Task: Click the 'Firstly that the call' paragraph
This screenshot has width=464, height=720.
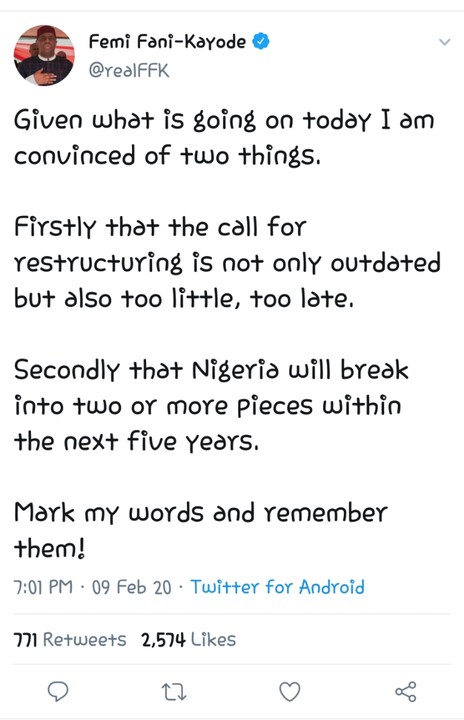Action: [227, 263]
